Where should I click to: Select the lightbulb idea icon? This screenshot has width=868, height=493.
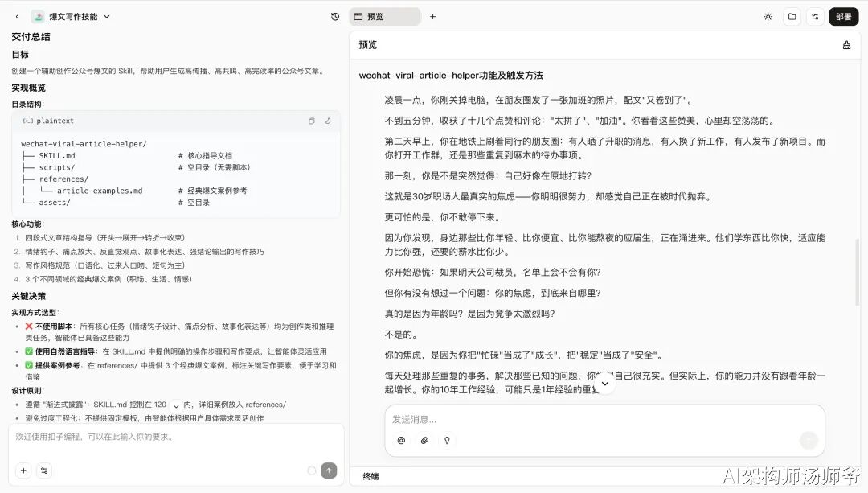pyautogui.click(x=447, y=441)
